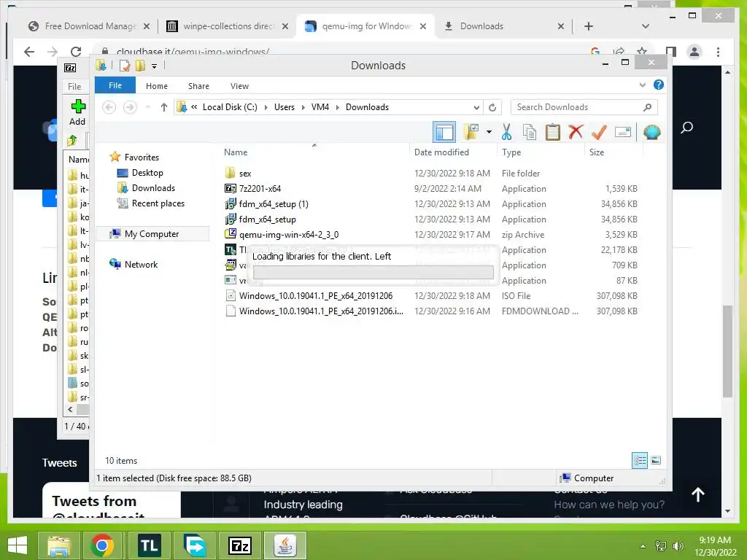The height and width of the screenshot is (560, 747).
Task: Click the Paste clipboard icon
Action: 553,132
